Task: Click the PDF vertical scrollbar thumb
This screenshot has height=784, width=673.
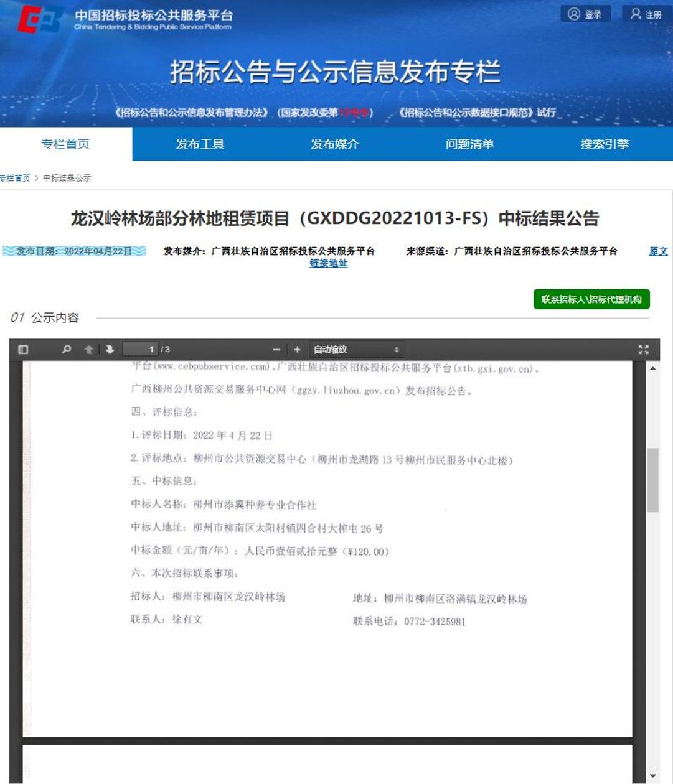Action: click(x=652, y=479)
